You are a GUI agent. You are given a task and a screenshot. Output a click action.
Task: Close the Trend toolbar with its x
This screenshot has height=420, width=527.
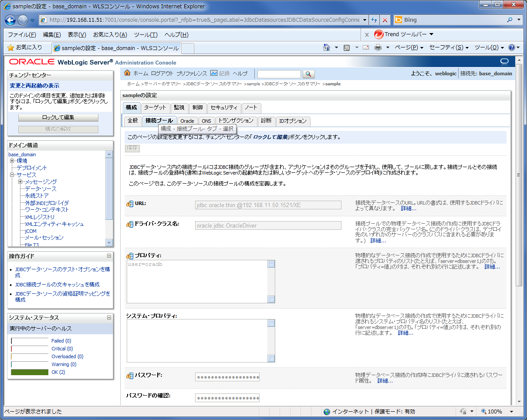(x=367, y=34)
